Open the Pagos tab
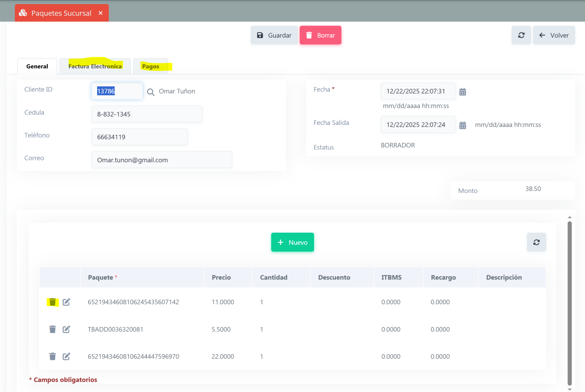Image resolution: width=585 pixels, height=392 pixels. [150, 66]
